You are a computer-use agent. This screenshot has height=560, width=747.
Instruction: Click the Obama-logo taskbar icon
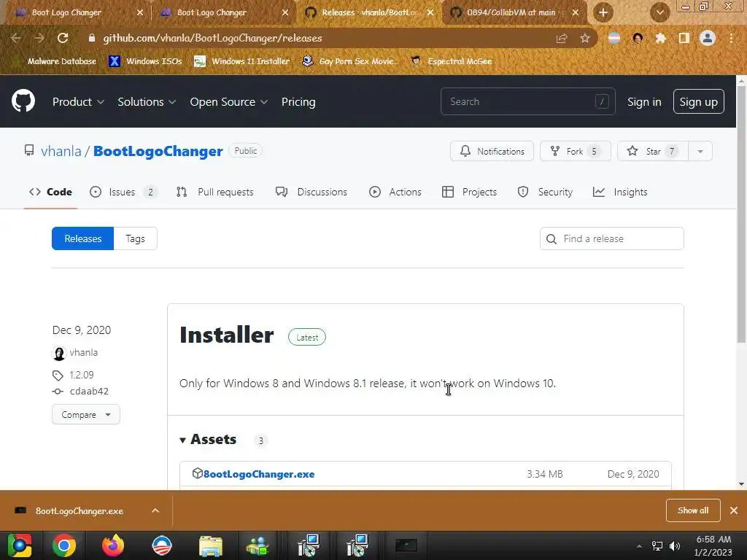click(162, 545)
